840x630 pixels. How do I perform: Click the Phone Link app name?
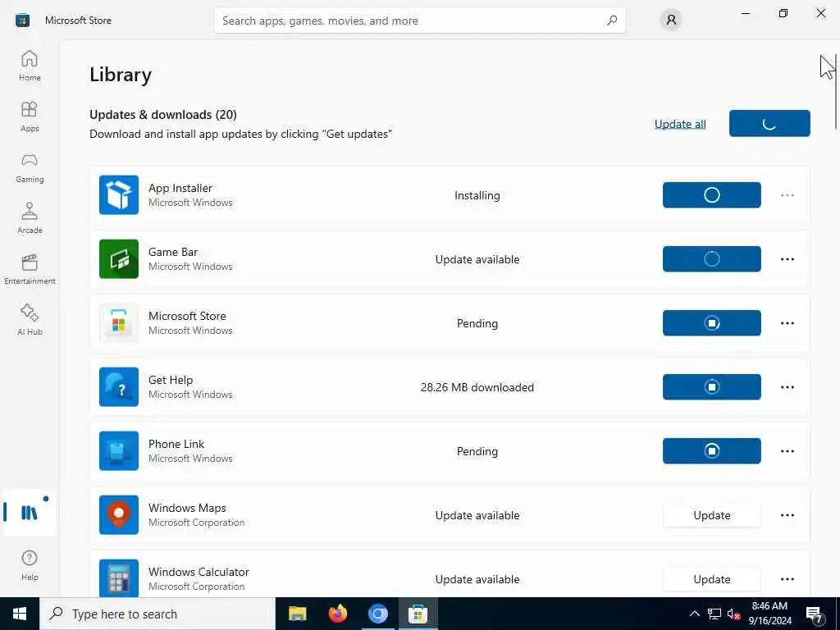coord(176,444)
